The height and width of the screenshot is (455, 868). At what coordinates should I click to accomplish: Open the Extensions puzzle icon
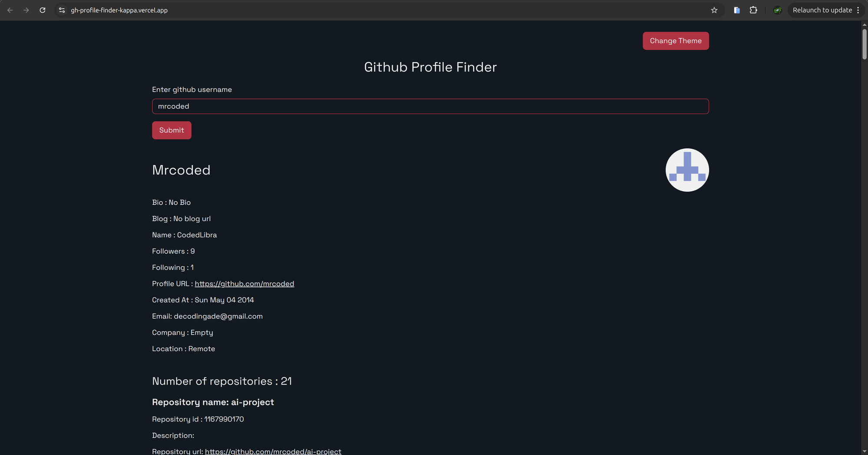(x=753, y=10)
